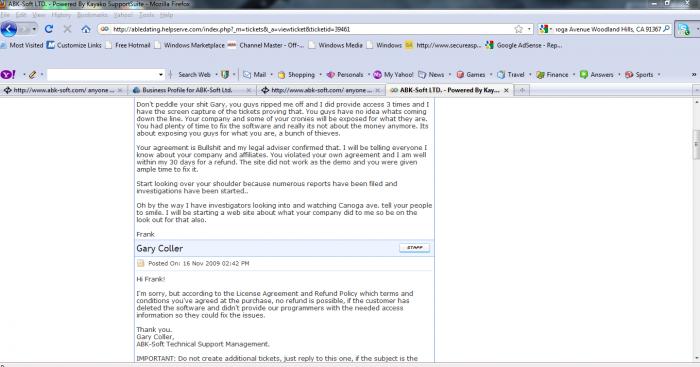
Task: Close the ABK-Soft LTD. Kayako tab
Action: point(506,90)
